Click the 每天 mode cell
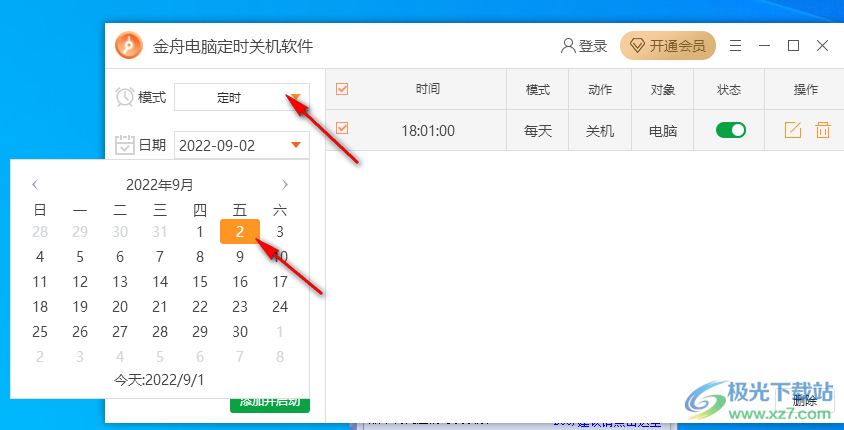This screenshot has height=430, width=844. coord(538,130)
